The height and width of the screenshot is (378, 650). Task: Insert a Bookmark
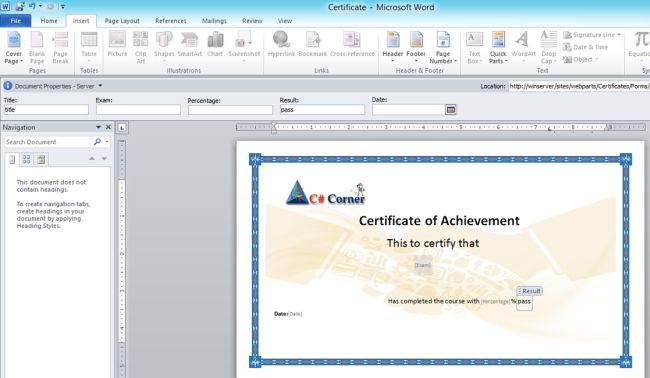point(313,45)
